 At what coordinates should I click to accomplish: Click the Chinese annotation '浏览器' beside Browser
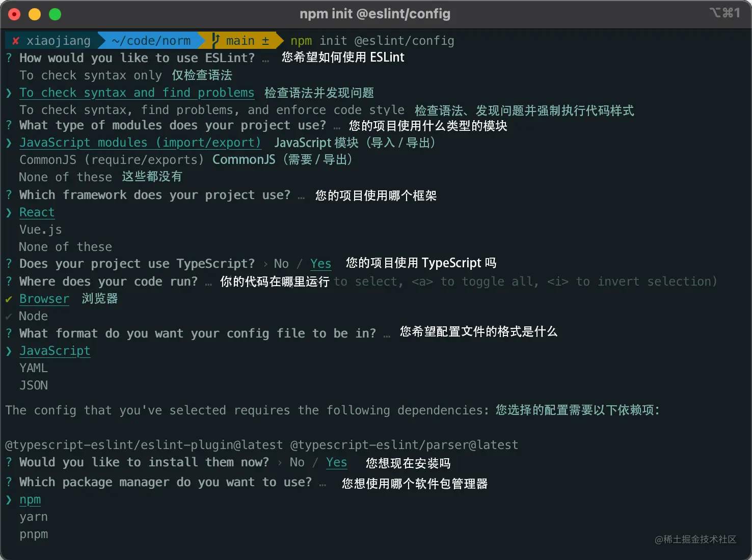pos(100,298)
